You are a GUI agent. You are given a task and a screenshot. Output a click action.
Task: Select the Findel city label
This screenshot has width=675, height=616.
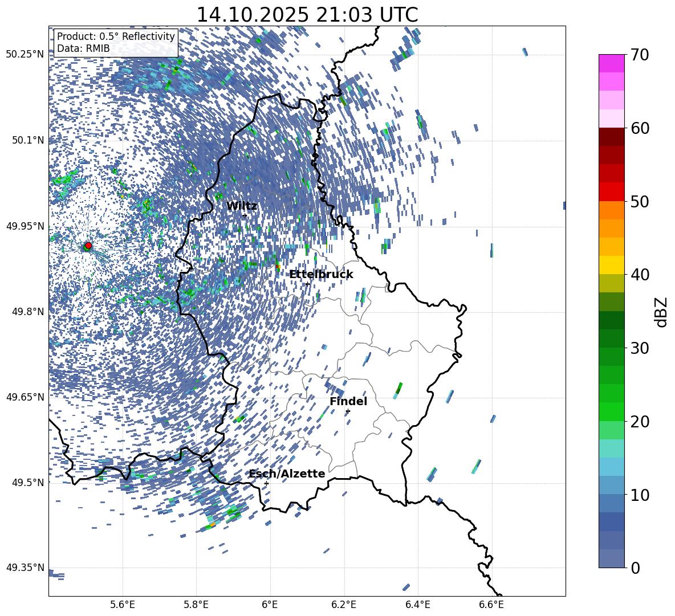point(348,401)
